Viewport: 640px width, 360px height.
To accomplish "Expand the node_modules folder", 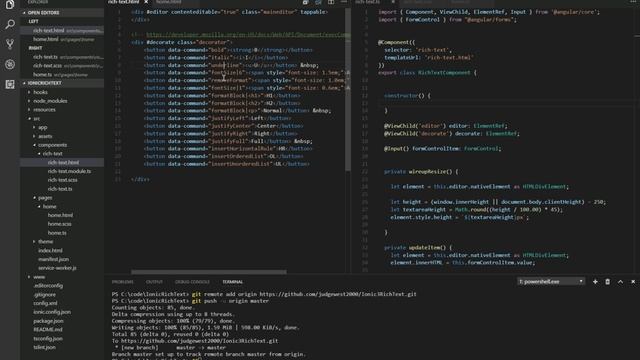I will click(x=50, y=101).
